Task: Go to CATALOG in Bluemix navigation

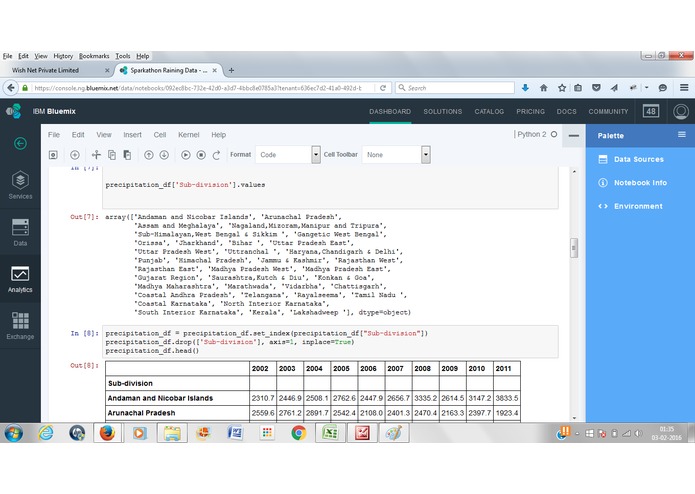Action: (489, 111)
